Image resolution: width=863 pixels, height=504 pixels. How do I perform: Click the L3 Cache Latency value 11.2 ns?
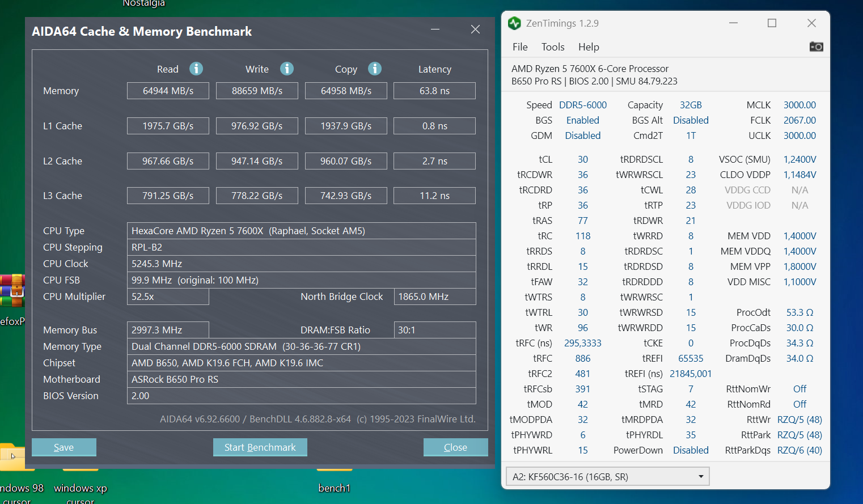tap(434, 196)
